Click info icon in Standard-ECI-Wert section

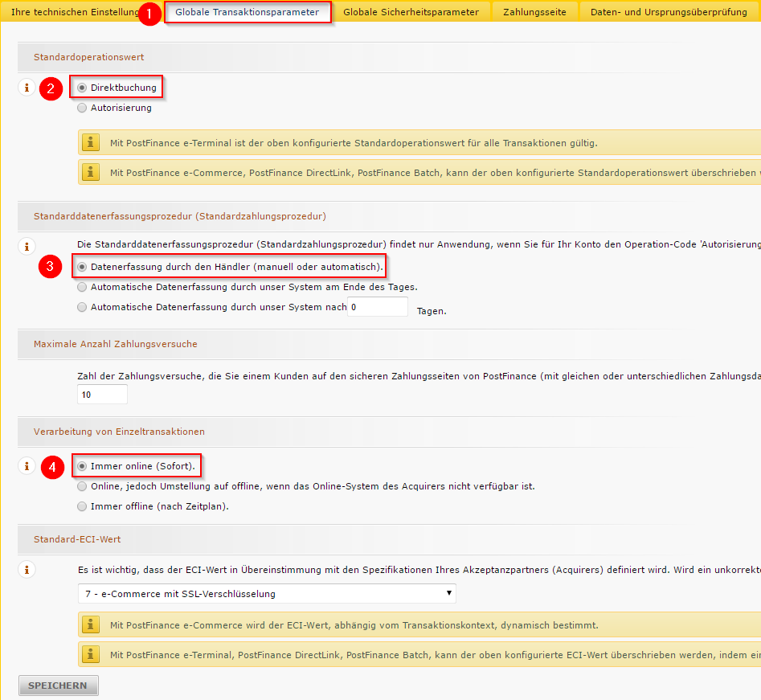26,570
